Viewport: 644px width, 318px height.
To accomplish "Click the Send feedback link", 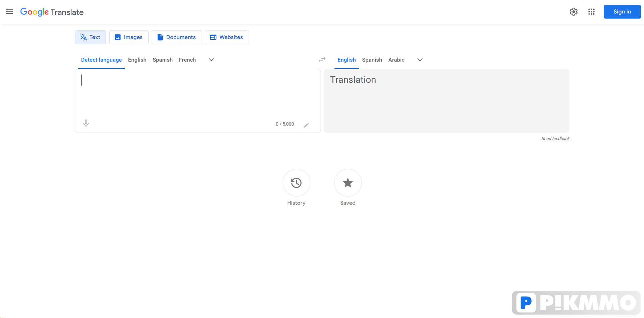I will (x=555, y=139).
